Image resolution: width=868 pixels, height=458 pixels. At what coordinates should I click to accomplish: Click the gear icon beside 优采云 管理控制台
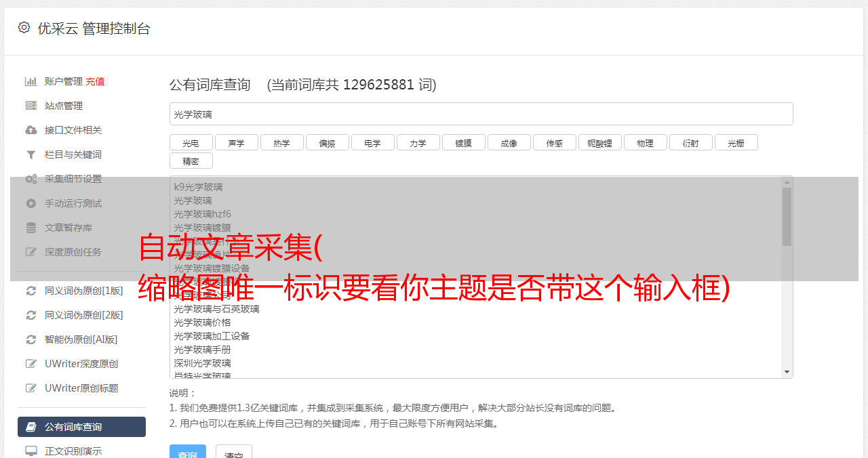click(x=24, y=28)
